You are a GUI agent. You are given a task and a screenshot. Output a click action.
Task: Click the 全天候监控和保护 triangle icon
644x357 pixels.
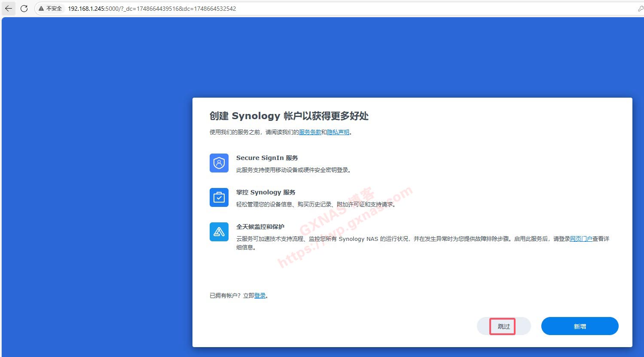click(x=219, y=232)
